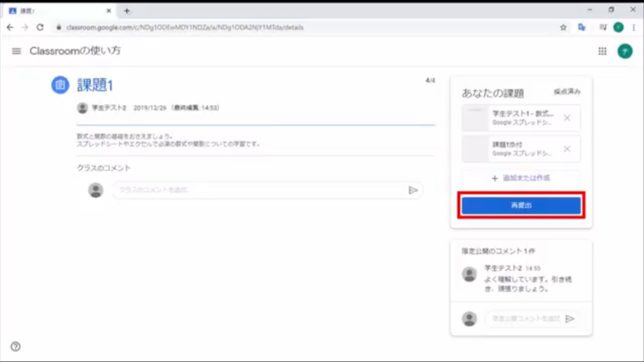Click the 採点済み graded status
The height and width of the screenshot is (362, 644).
567,92
